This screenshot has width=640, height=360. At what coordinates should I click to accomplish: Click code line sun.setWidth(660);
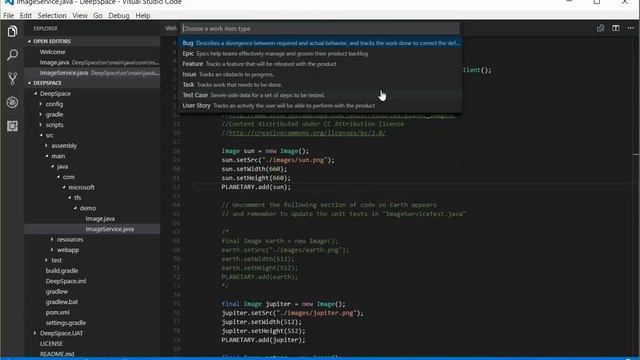point(254,169)
